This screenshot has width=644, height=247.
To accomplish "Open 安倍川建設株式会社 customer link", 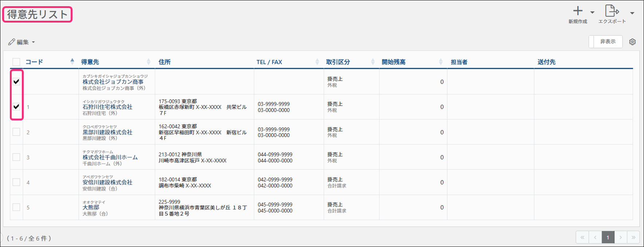I will click(x=107, y=182).
